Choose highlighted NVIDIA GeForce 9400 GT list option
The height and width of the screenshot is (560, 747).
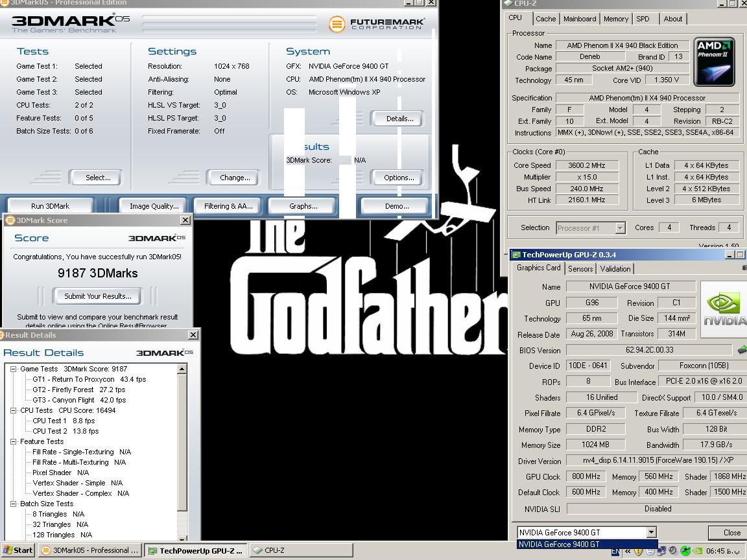[587, 544]
